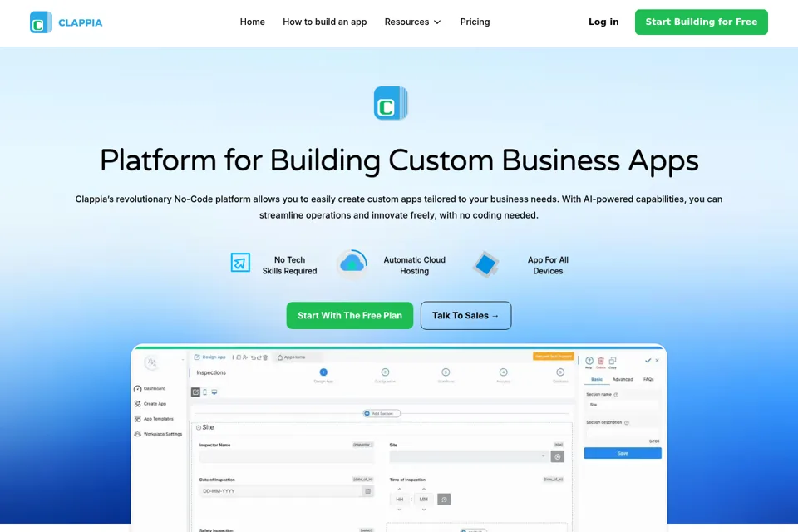Viewport: 798px width, 532px height.
Task: Open the Site dropdown field
Action: point(468,456)
